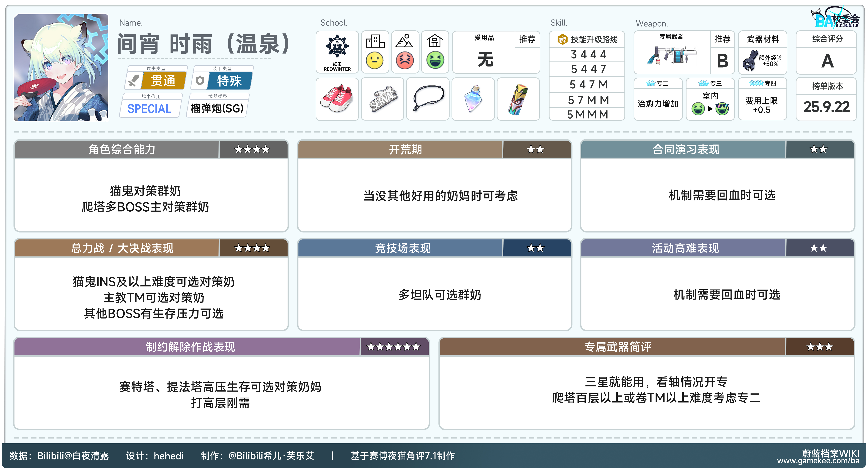Open the 技能升级路线 header
This screenshot has width=868, height=470.
point(588,39)
